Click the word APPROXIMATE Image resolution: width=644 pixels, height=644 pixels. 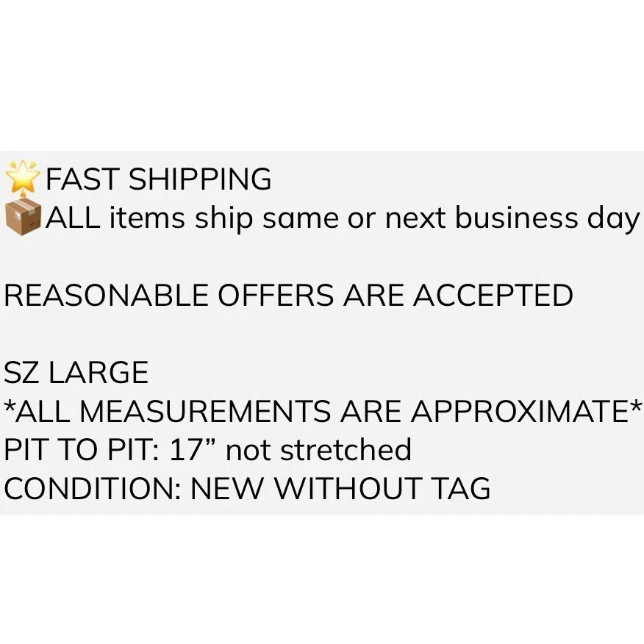pos(520,412)
